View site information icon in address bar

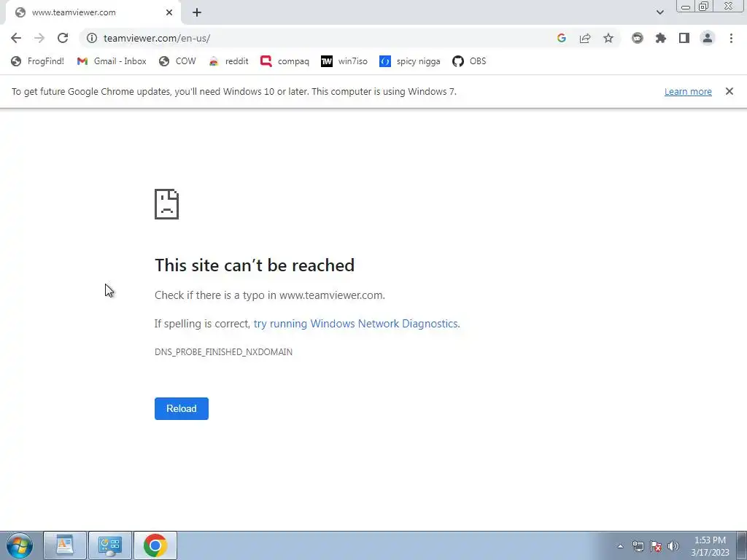point(92,38)
